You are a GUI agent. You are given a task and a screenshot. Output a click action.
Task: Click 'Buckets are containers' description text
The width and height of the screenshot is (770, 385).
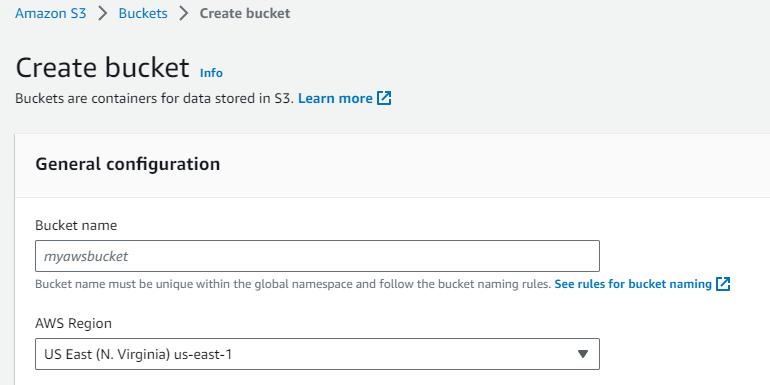[x=155, y=98]
